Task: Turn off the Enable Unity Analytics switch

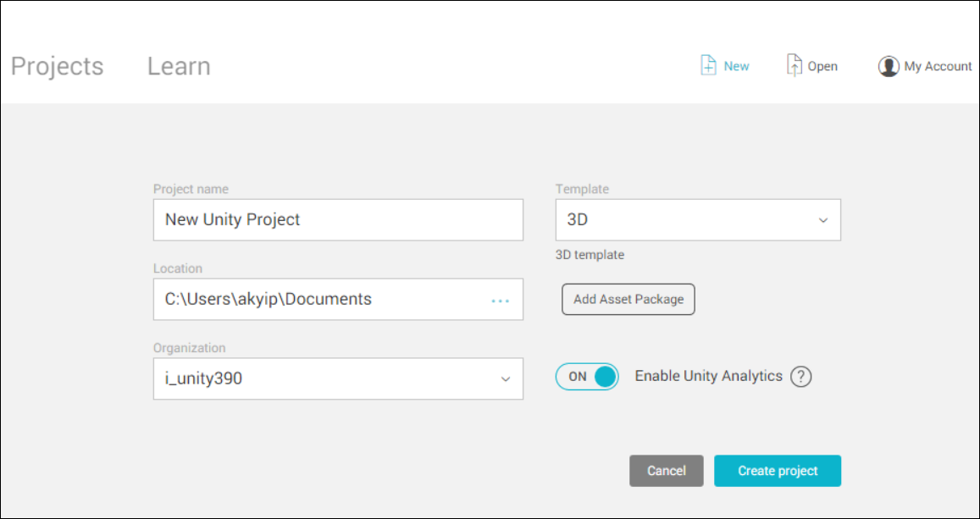Action: coord(587,377)
